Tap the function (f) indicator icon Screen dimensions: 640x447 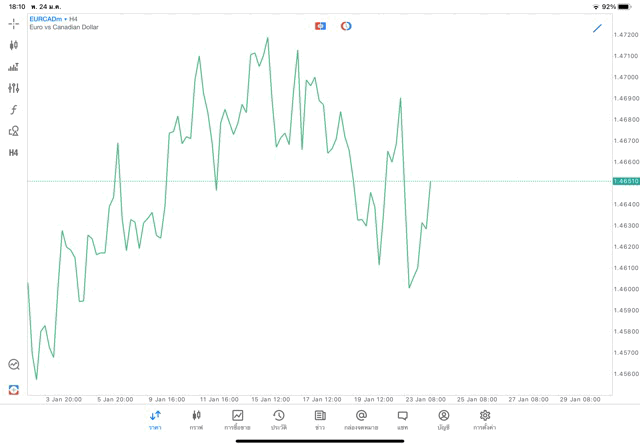[x=13, y=110]
